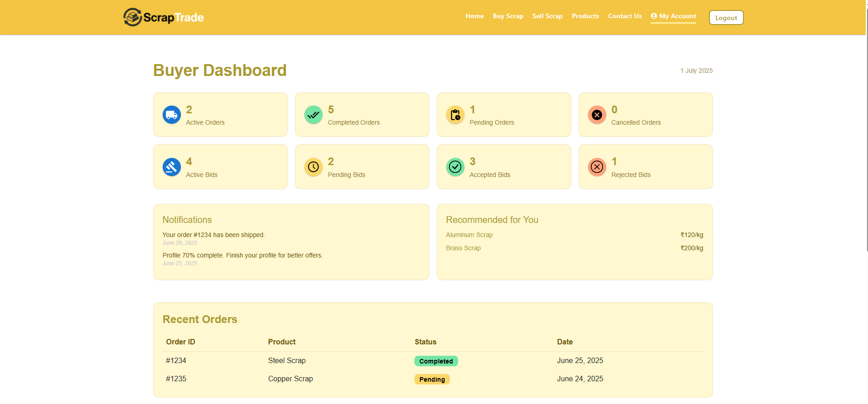Click the Accepted Bids checkmark icon
This screenshot has height=404, width=868.
point(455,167)
